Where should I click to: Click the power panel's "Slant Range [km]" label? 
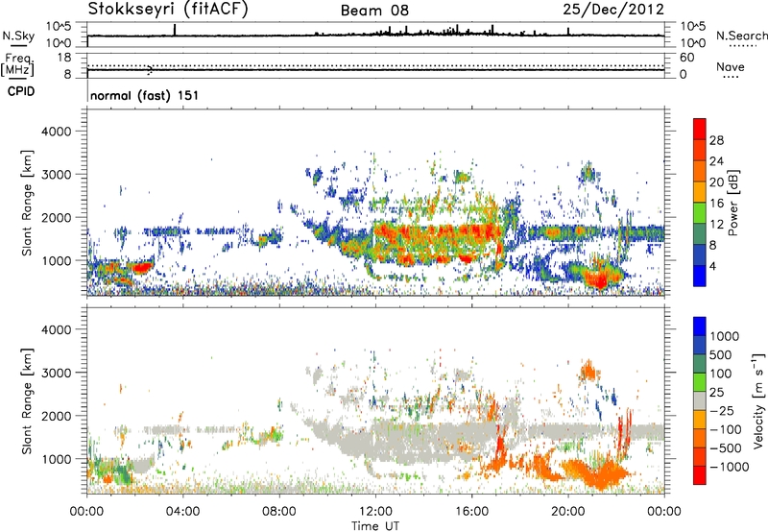click(x=27, y=203)
